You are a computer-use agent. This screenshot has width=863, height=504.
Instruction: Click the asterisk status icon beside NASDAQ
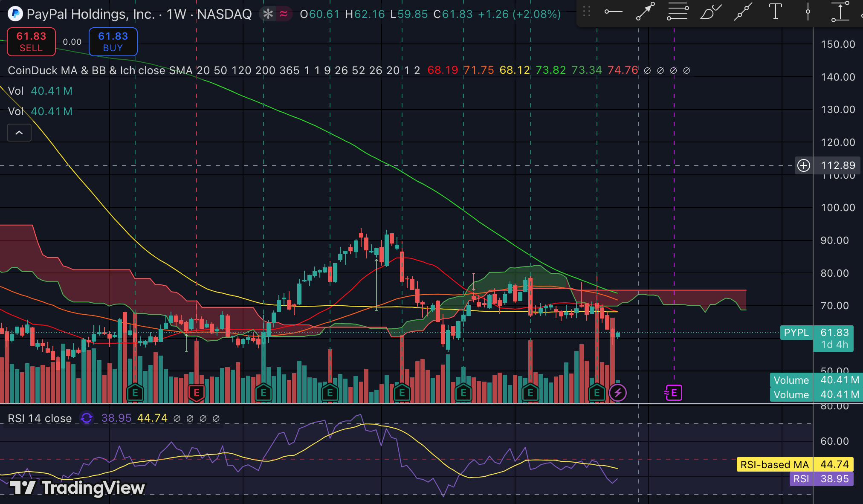268,14
